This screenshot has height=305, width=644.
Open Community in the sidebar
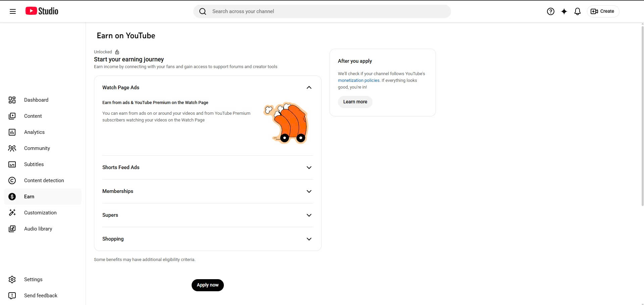(x=43, y=148)
